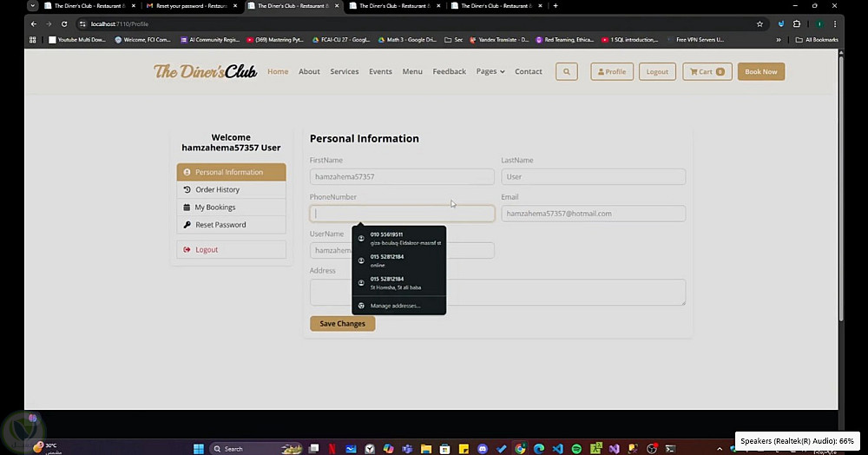Screen dimensions: 868x455
Task: Show more bookmarks with the double chevron
Action: coord(779,40)
